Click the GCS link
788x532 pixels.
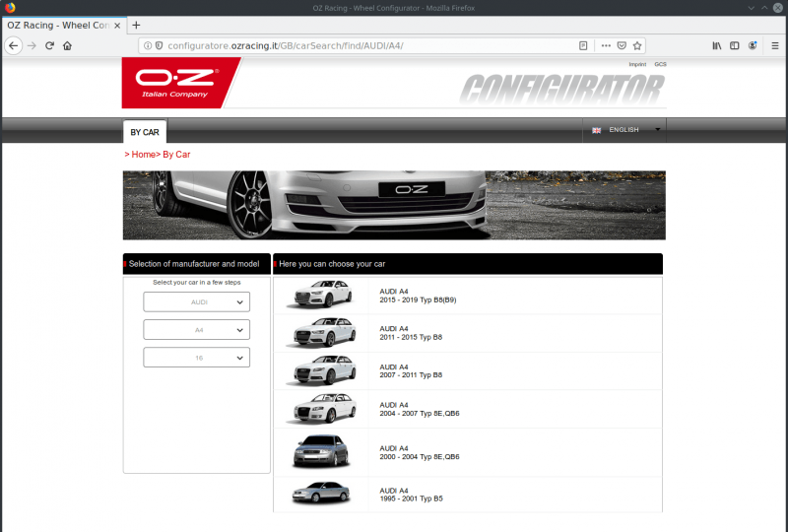pos(660,64)
